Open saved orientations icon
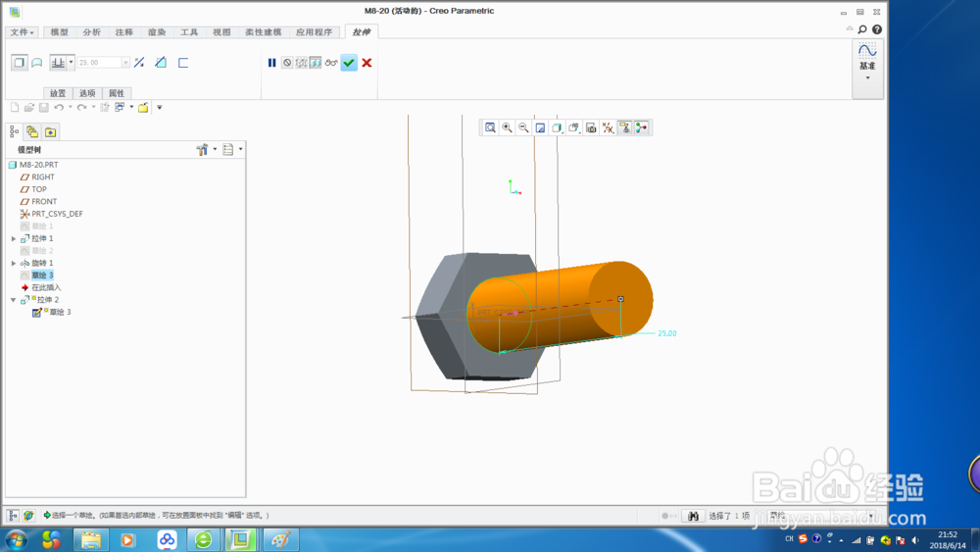Image resolution: width=980 pixels, height=552 pixels. point(573,127)
